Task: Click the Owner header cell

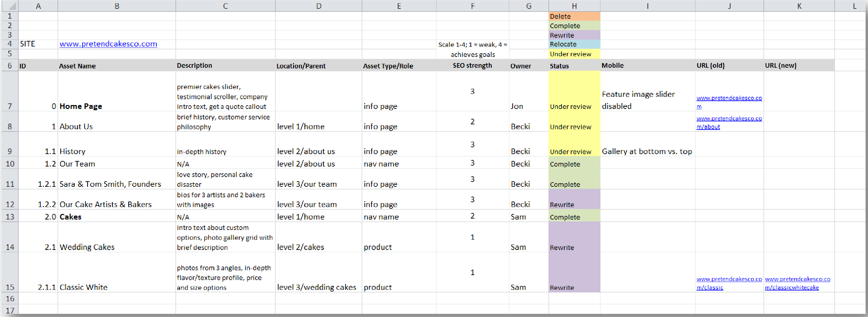Action: click(529, 65)
